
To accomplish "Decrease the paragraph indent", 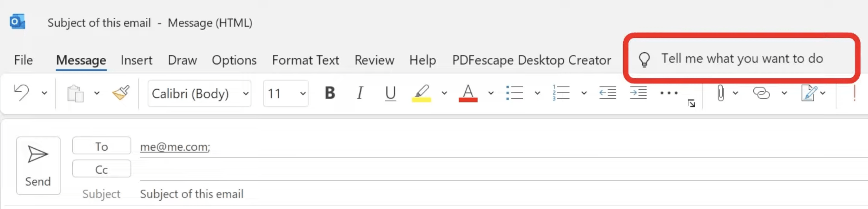I will 607,93.
